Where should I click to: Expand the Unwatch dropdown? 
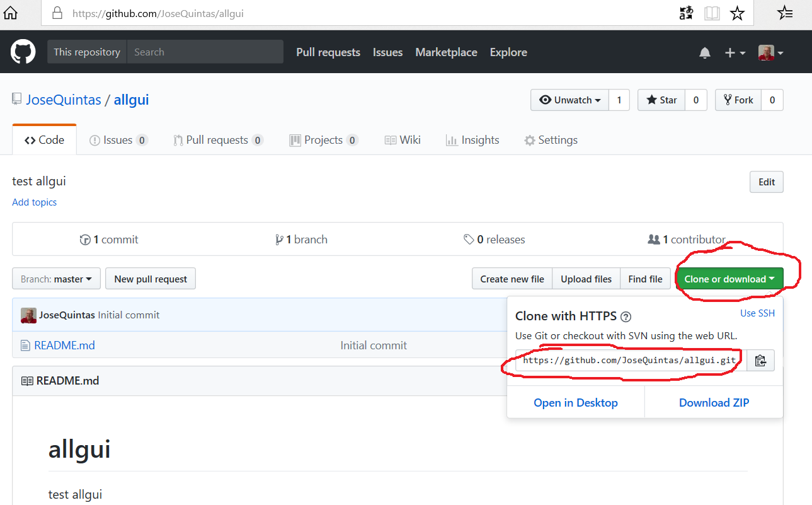tap(569, 100)
